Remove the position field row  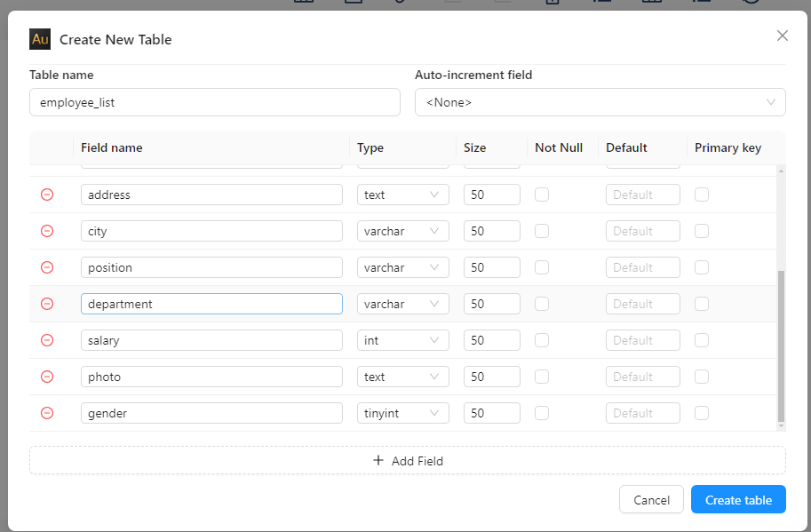[x=47, y=267]
